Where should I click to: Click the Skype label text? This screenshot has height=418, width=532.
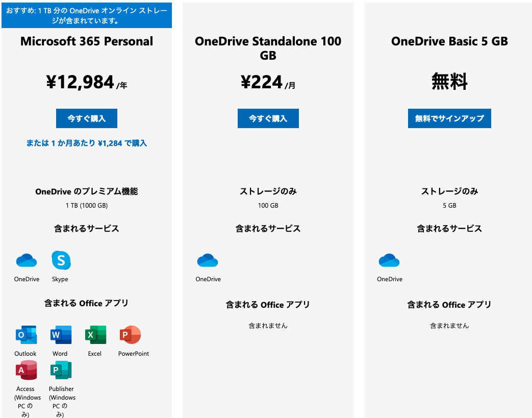point(60,279)
